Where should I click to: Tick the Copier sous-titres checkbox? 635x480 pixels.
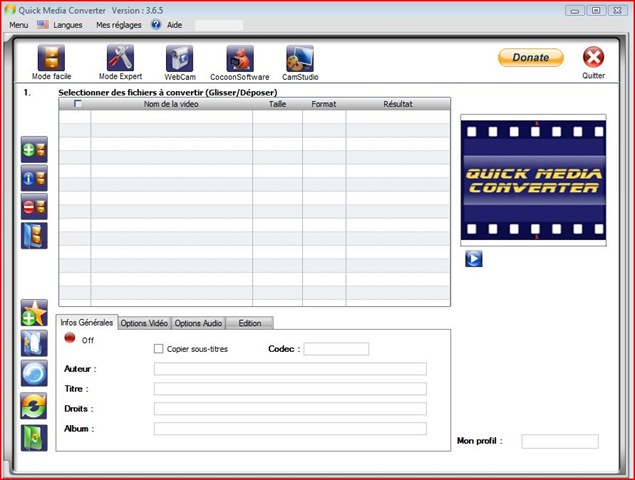pyautogui.click(x=158, y=349)
